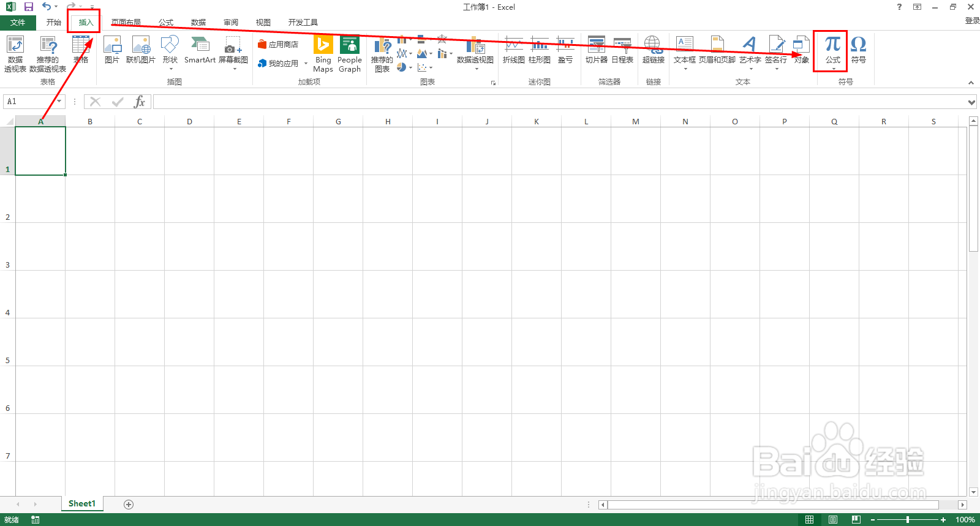This screenshot has width=980, height=526.
Task: Insert a 盈亏 win/loss sparkline
Action: point(565,50)
